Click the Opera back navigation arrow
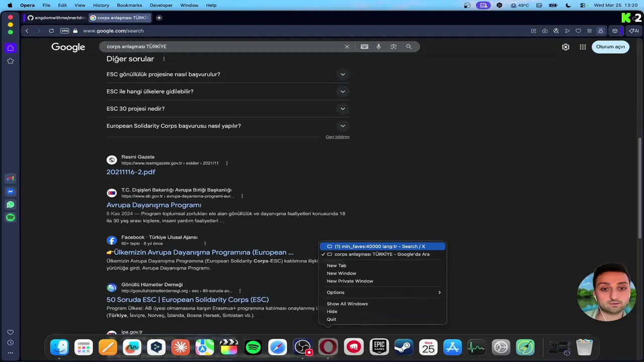The height and width of the screenshot is (362, 644). click(x=27, y=31)
